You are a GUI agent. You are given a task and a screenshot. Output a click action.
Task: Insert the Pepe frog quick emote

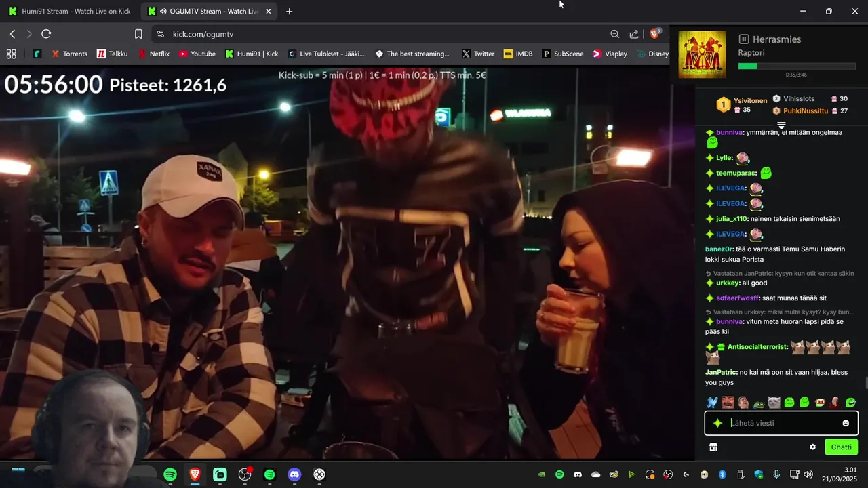[759, 403]
